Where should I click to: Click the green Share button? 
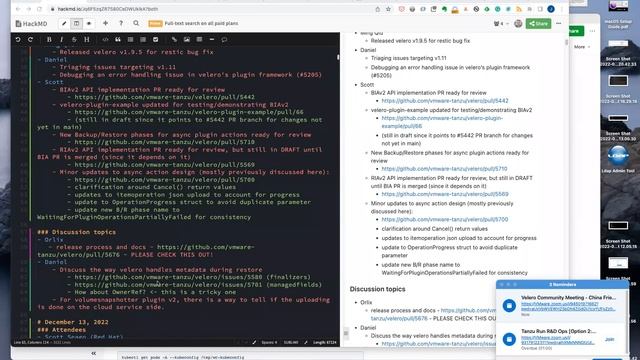[x=538, y=24]
